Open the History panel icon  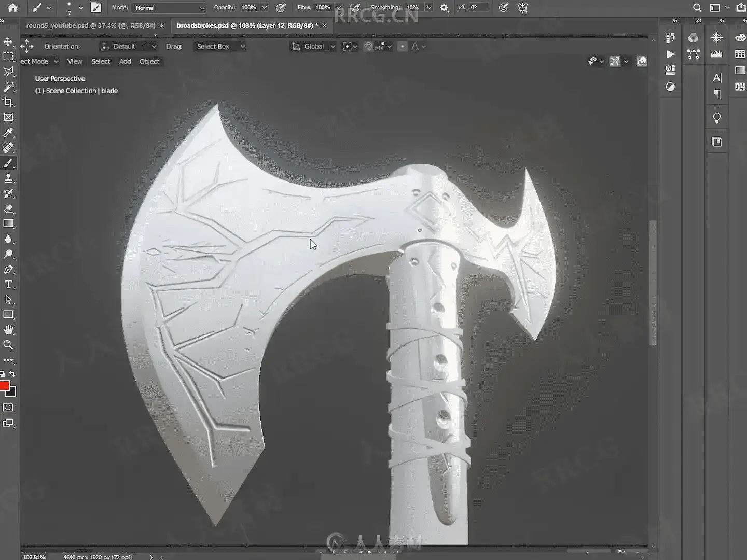(x=670, y=37)
